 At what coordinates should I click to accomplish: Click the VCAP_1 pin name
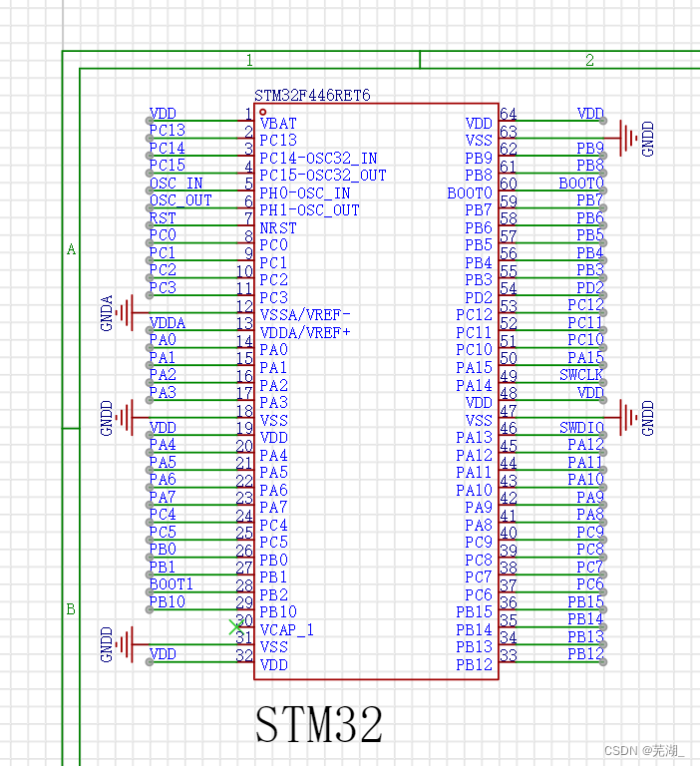point(287,629)
